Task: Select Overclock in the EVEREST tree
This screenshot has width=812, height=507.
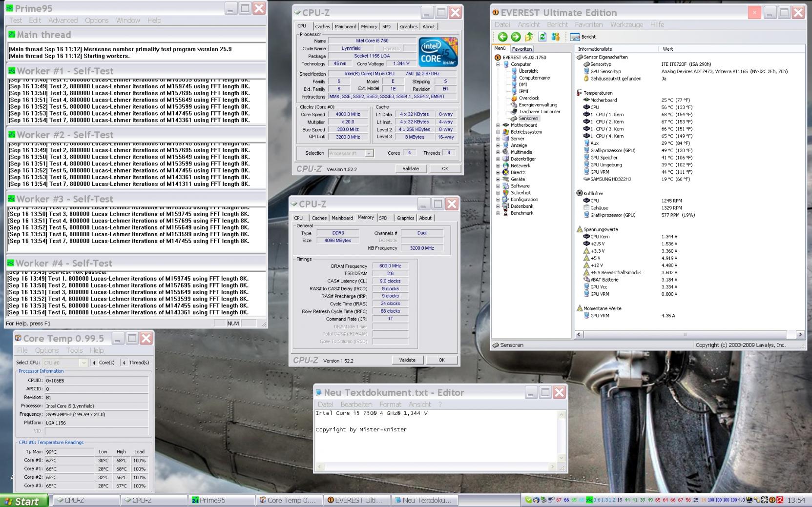Action: pyautogui.click(x=529, y=98)
